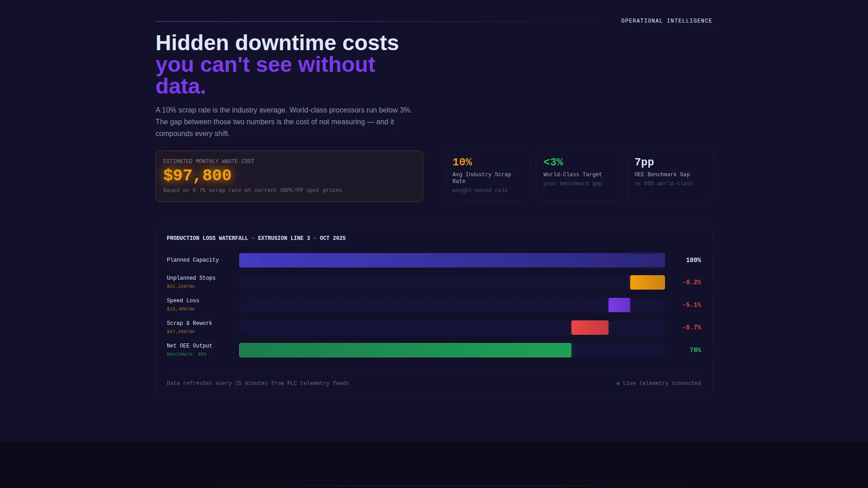Image resolution: width=868 pixels, height=488 pixels.
Task: Click the $47,200/mo cost under Scrap & Rework
Action: pos(181,332)
